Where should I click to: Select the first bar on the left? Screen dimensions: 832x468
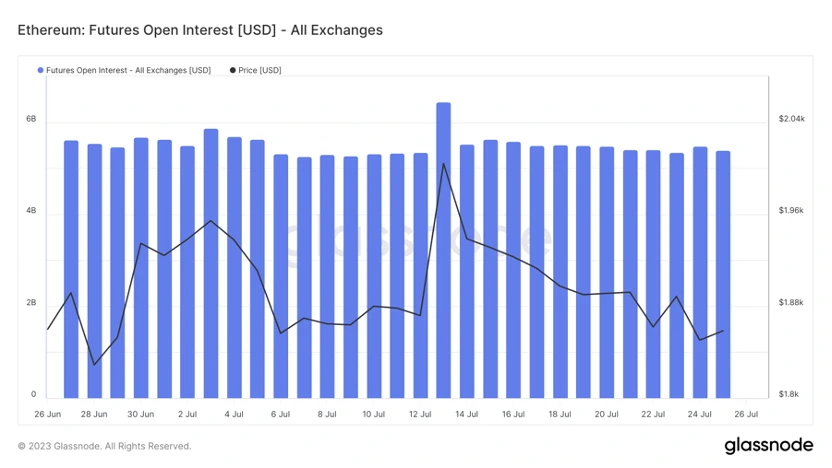tap(71, 270)
